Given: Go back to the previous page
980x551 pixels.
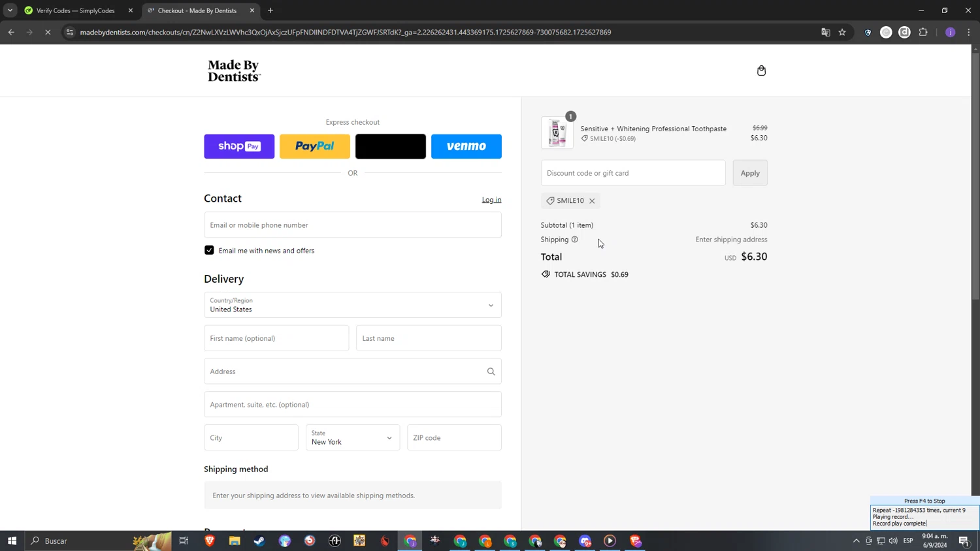Looking at the screenshot, I should coord(11,32).
